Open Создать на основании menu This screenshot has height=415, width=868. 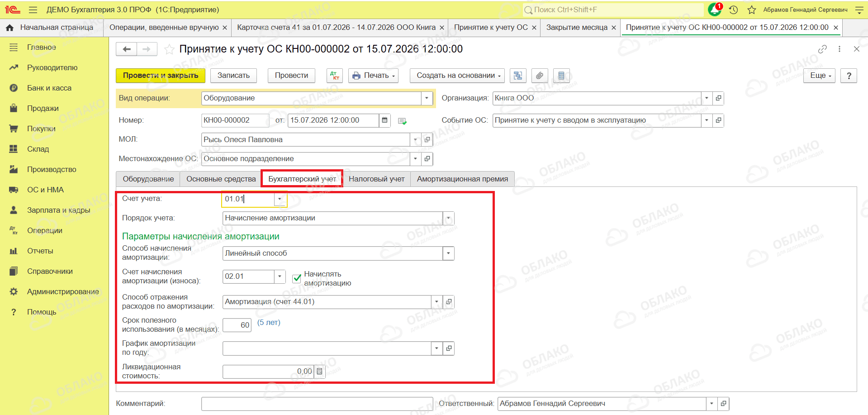pyautogui.click(x=457, y=76)
